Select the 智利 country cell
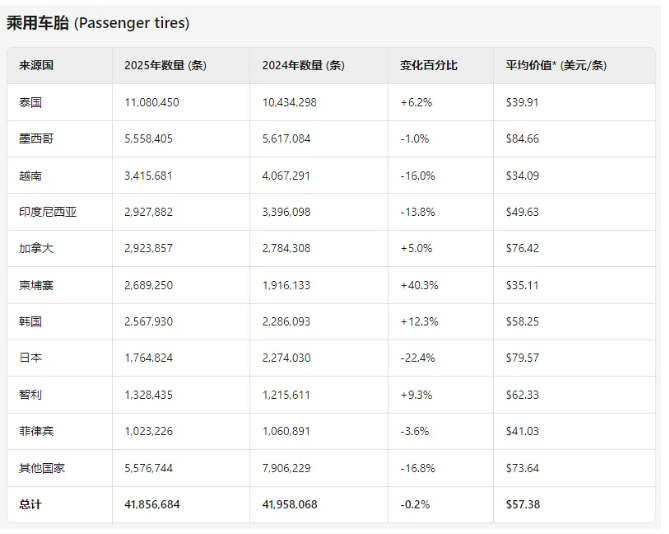This screenshot has width=669, height=534. pos(30,395)
